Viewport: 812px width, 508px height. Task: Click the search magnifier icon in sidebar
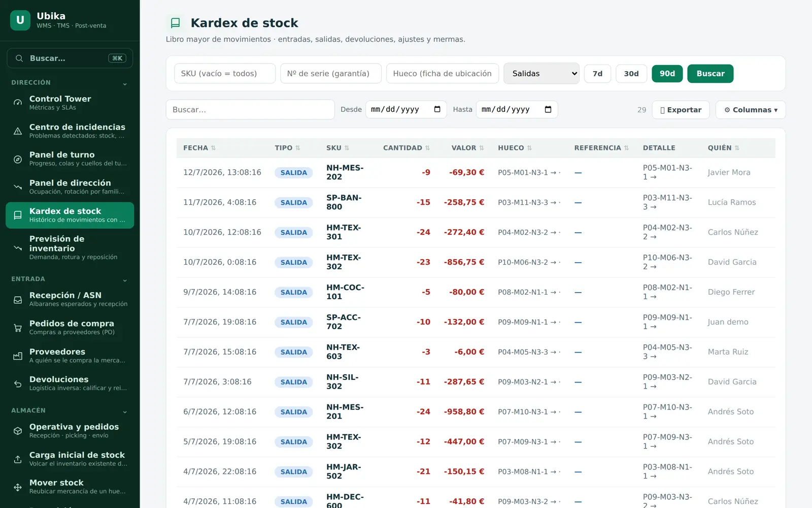tap(19, 58)
